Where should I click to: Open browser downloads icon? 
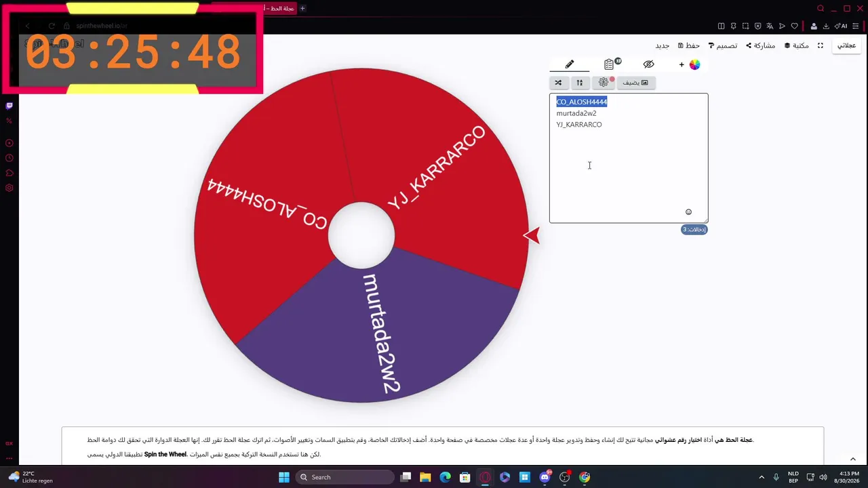tap(826, 26)
